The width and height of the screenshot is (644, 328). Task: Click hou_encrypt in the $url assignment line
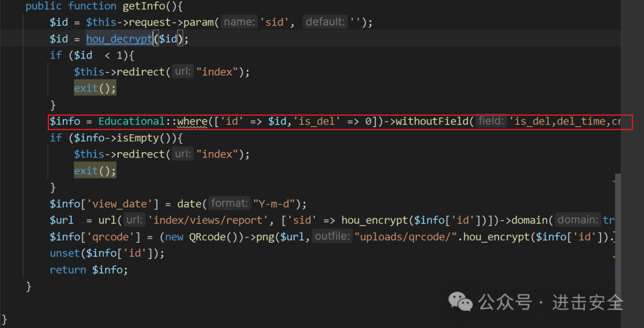(x=374, y=220)
